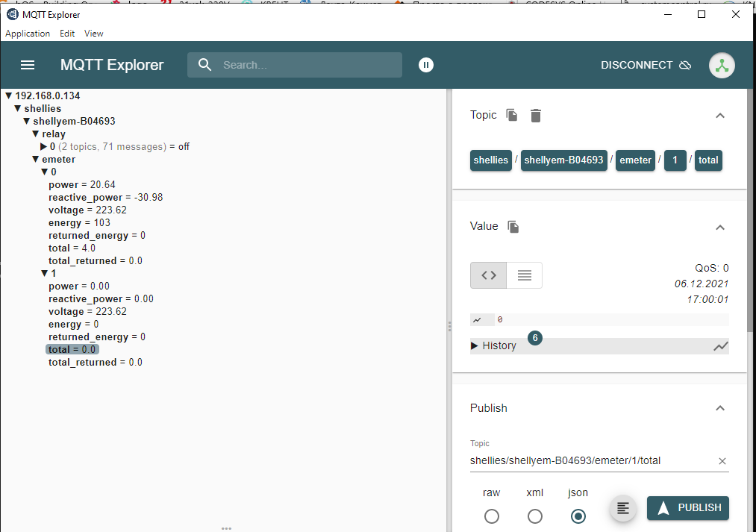
Task: Copy topic path to clipboard icon
Action: coord(512,115)
